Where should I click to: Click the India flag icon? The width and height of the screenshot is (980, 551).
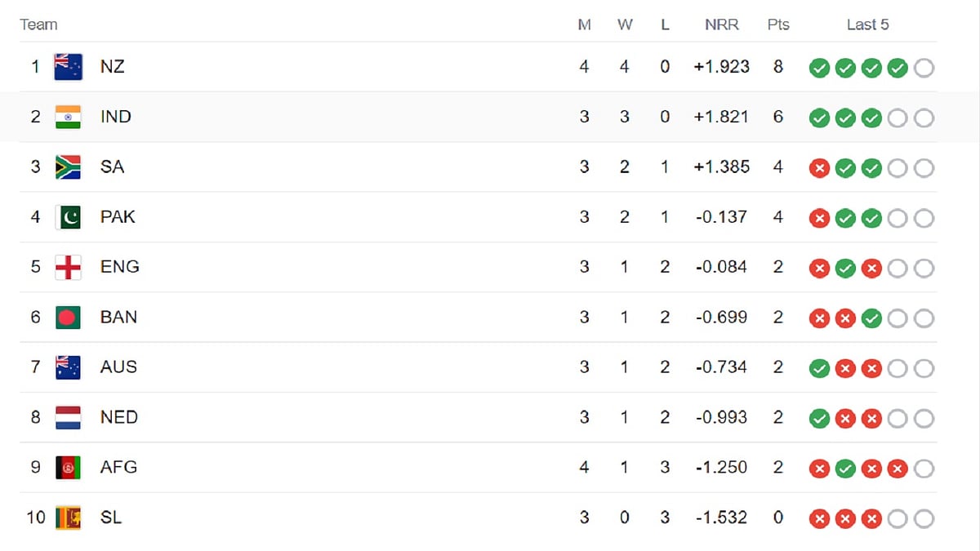point(69,117)
